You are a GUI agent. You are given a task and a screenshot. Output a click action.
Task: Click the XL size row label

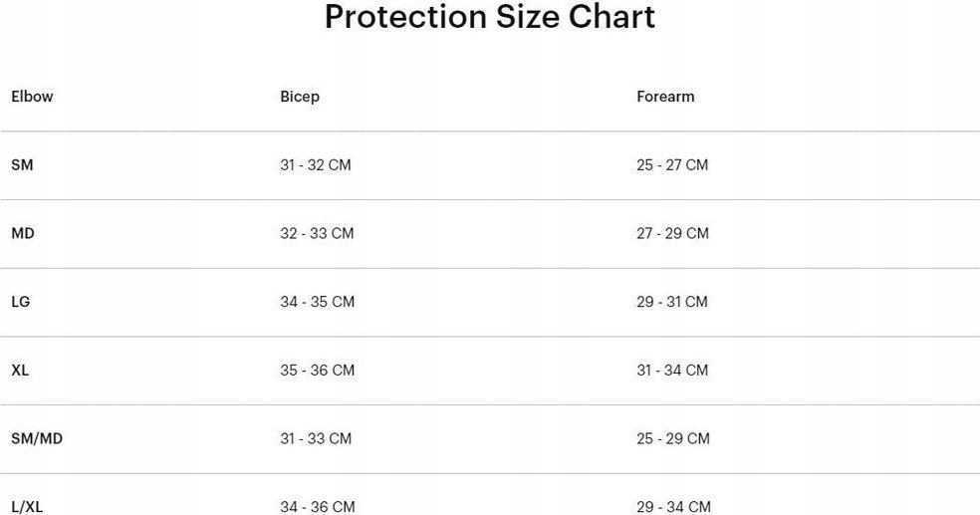click(20, 370)
